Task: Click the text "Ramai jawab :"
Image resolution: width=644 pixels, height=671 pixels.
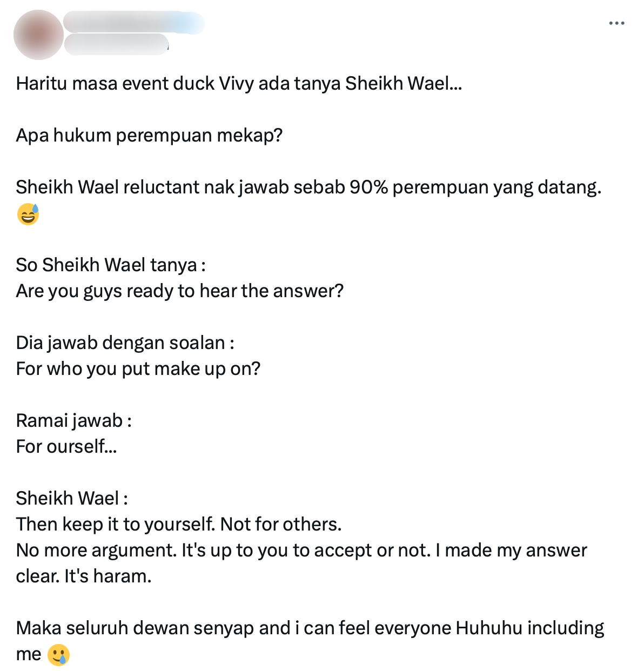Action: pos(74,421)
